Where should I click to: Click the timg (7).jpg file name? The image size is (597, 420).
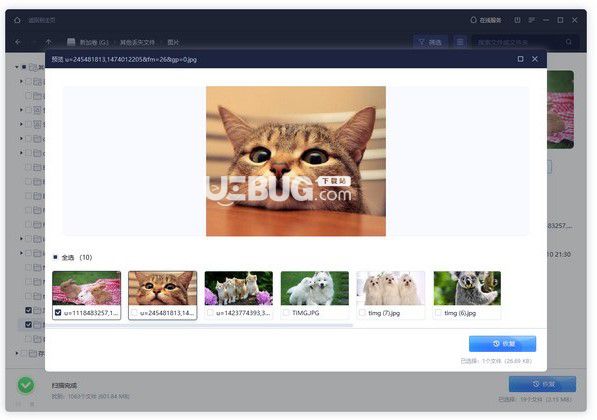click(384, 313)
